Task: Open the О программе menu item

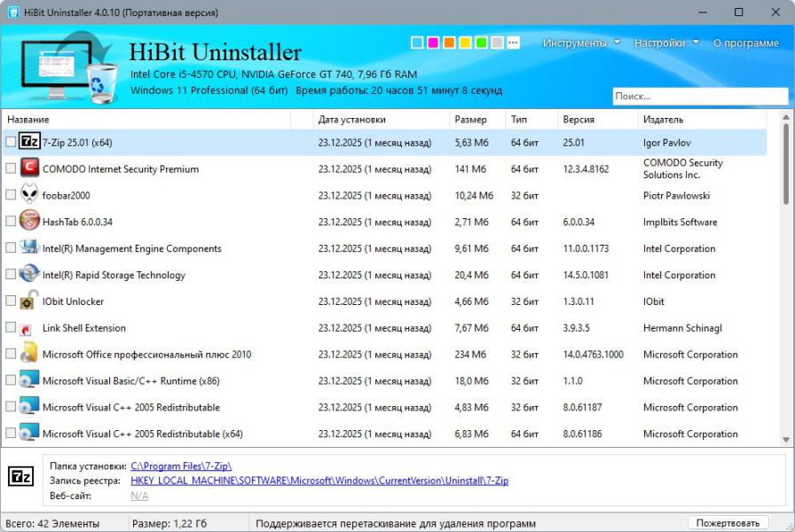Action: tap(745, 43)
